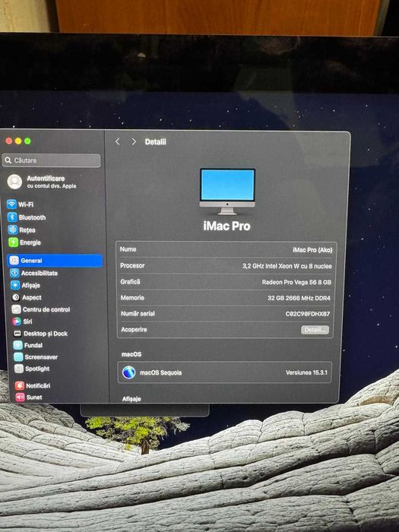Open the Sunet sound icon
The width and height of the screenshot is (399, 532).
[20, 397]
